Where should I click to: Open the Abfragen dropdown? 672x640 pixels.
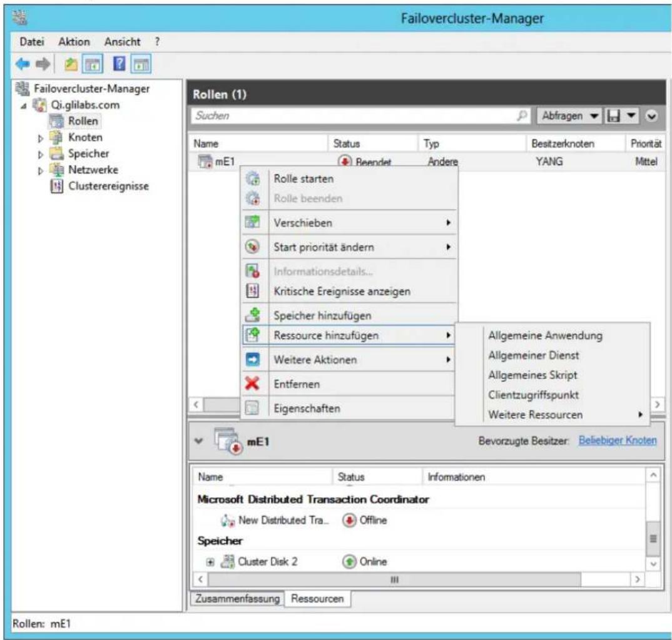click(x=569, y=116)
